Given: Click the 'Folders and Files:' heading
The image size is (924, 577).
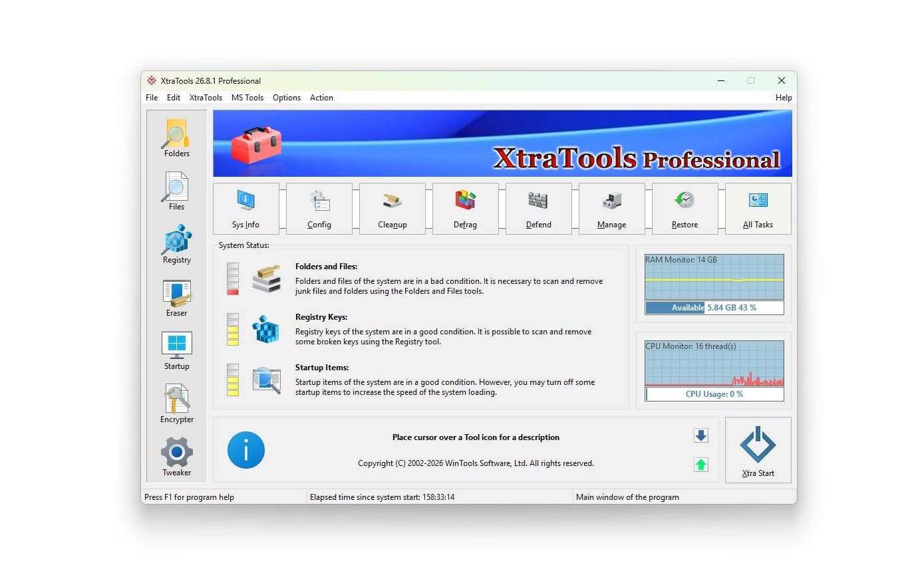Looking at the screenshot, I should click(326, 267).
